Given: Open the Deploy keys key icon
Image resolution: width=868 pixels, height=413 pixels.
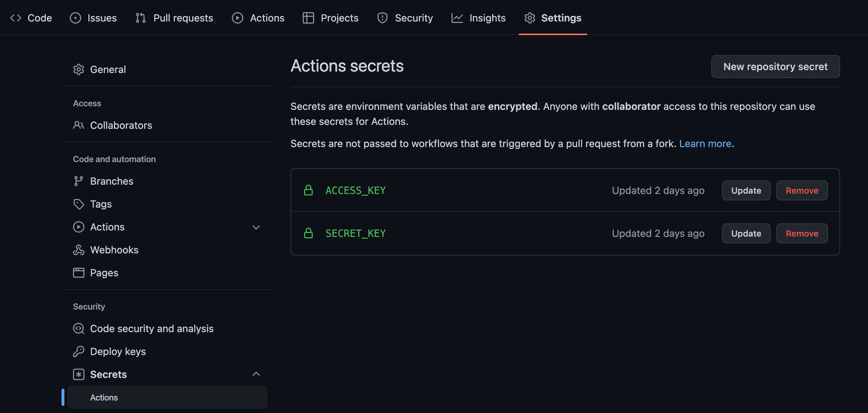Looking at the screenshot, I should [x=78, y=351].
